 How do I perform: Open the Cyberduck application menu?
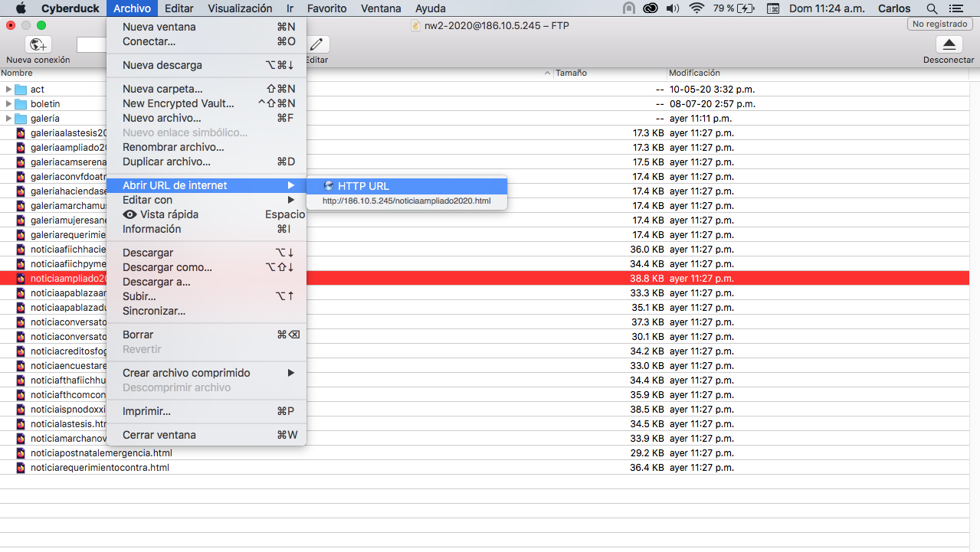70,8
